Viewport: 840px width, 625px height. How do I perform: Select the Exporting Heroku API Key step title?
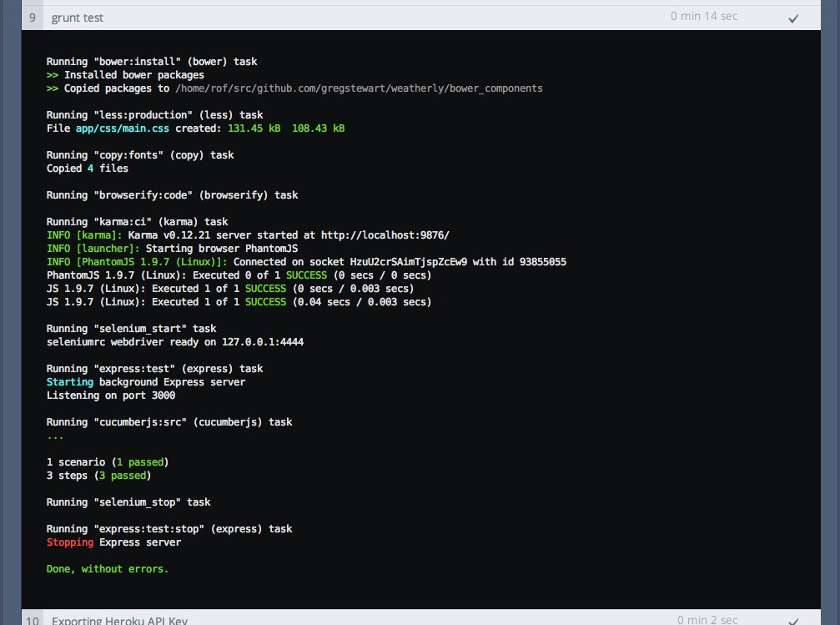click(119, 620)
